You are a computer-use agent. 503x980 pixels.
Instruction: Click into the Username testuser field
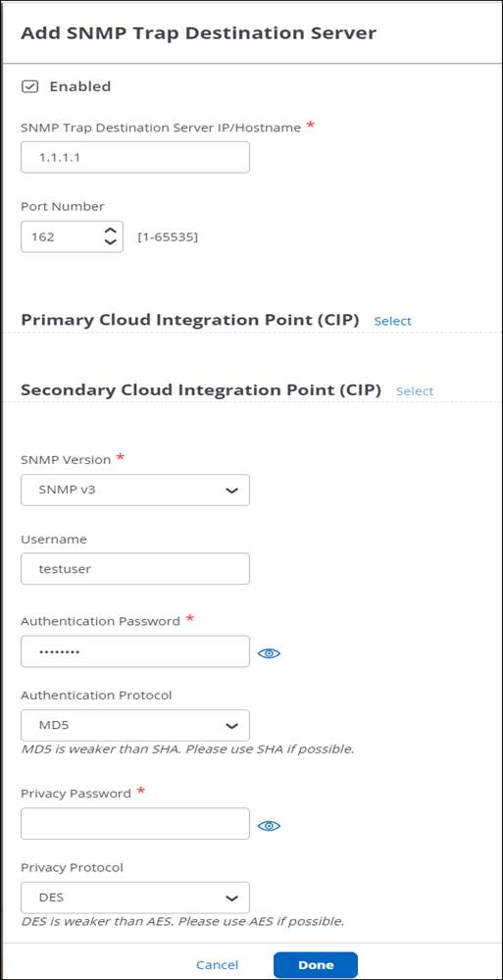[x=135, y=569]
